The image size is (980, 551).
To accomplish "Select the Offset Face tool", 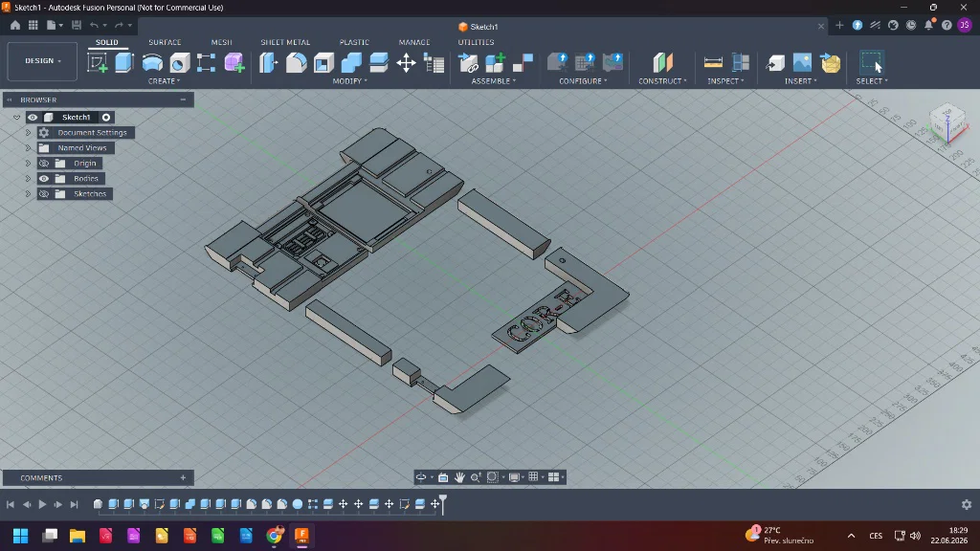I will pyautogui.click(x=379, y=62).
